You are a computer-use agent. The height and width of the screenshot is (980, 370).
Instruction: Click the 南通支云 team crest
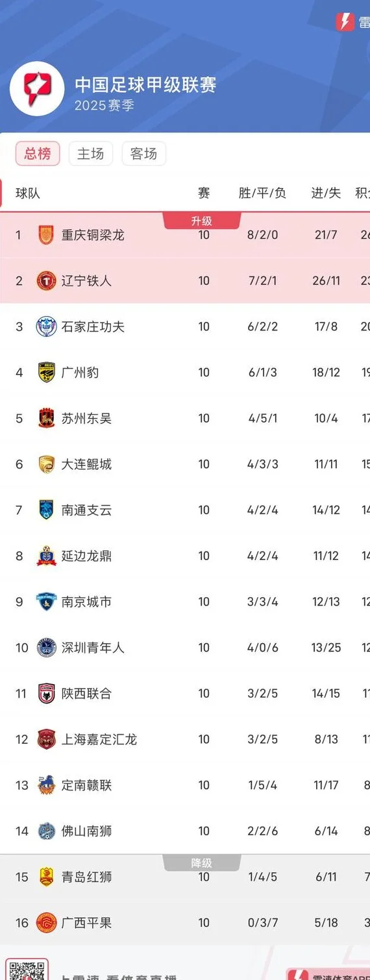tap(46, 509)
